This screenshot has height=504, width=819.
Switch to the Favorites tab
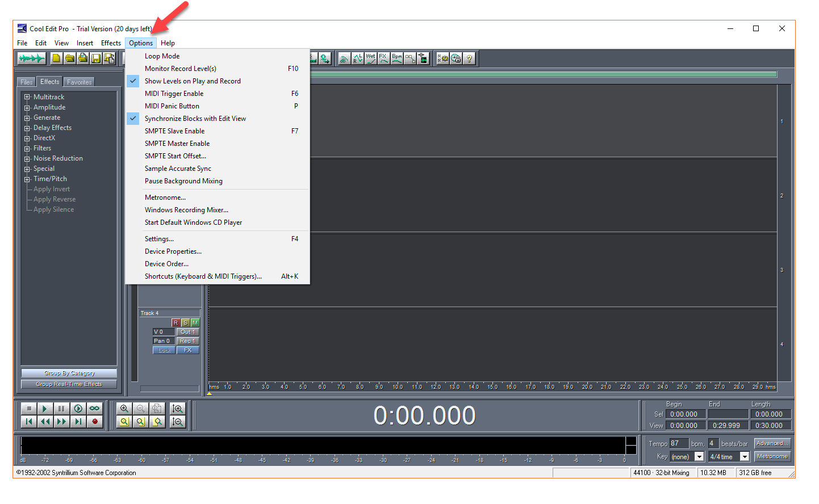coord(79,82)
